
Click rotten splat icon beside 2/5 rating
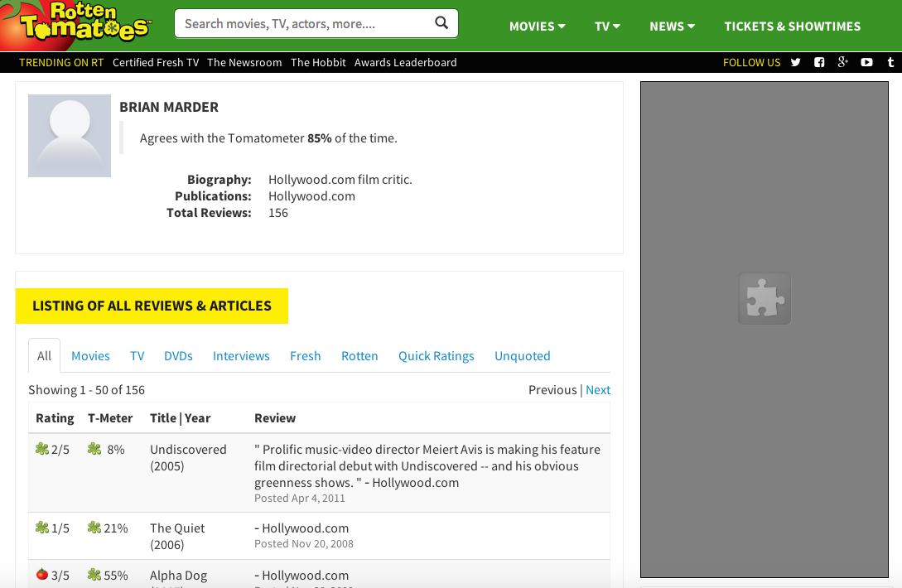pyautogui.click(x=42, y=449)
